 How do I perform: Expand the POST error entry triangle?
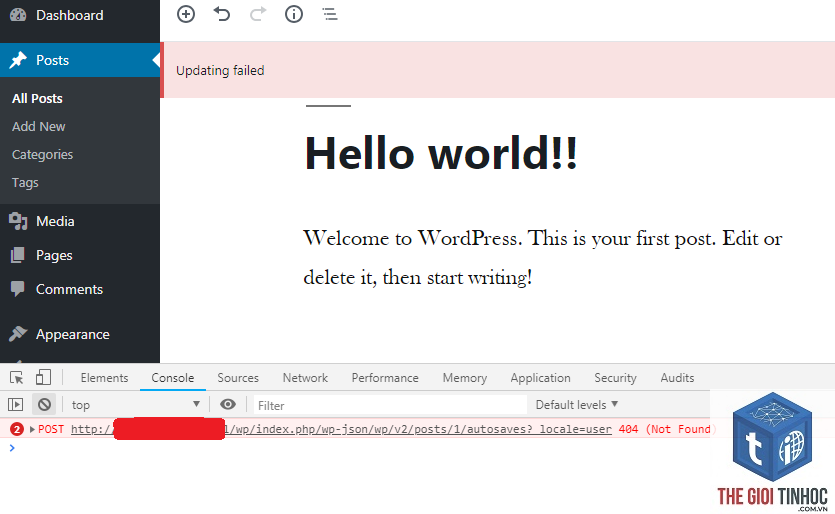[x=32, y=429]
